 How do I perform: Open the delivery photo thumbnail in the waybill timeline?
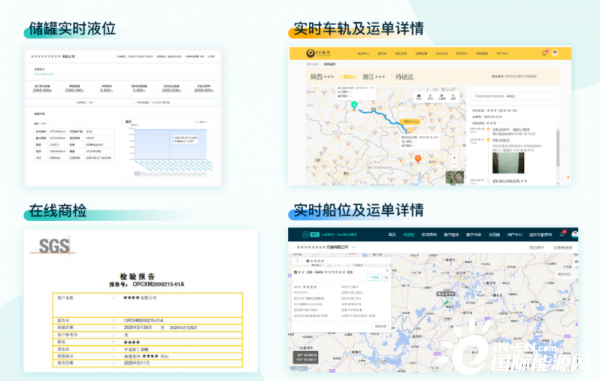508,163
